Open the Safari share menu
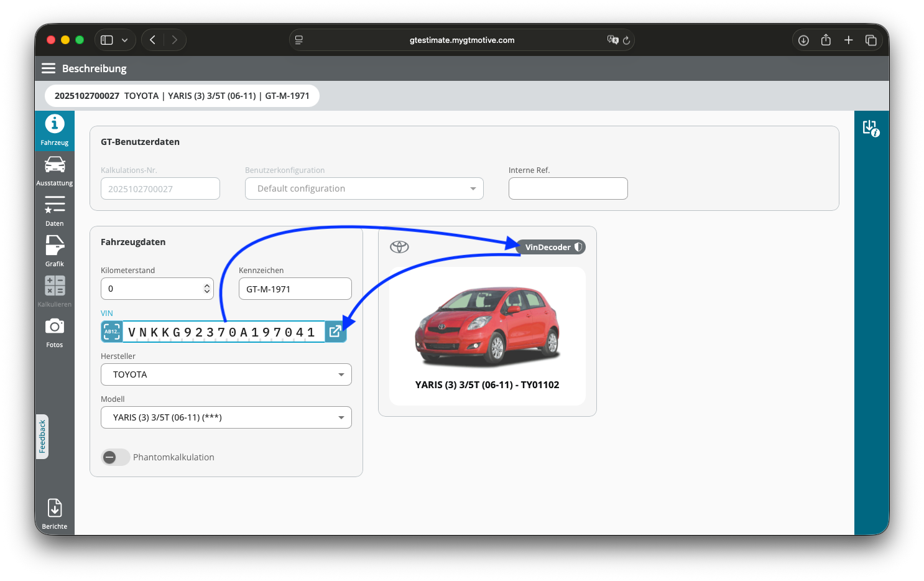This screenshot has width=924, height=581. point(826,40)
